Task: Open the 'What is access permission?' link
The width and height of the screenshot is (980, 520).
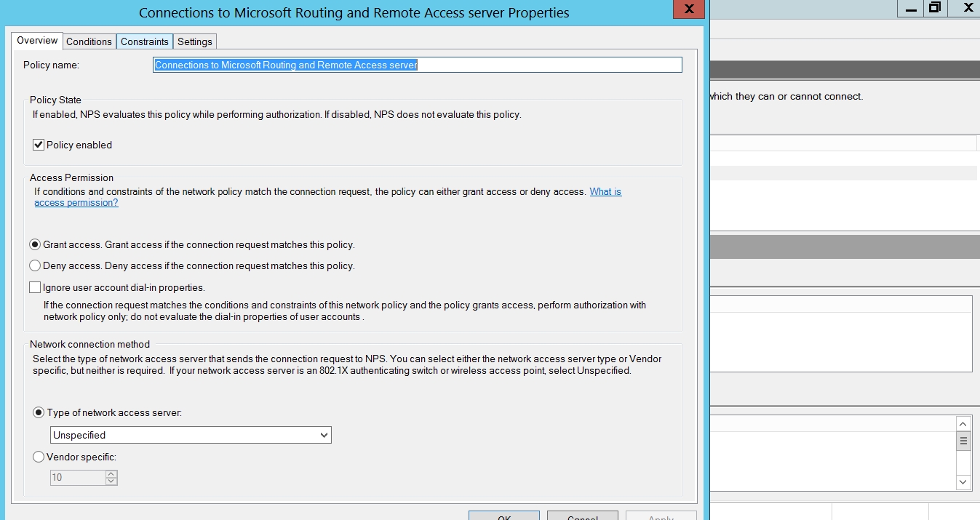Action: tap(327, 197)
